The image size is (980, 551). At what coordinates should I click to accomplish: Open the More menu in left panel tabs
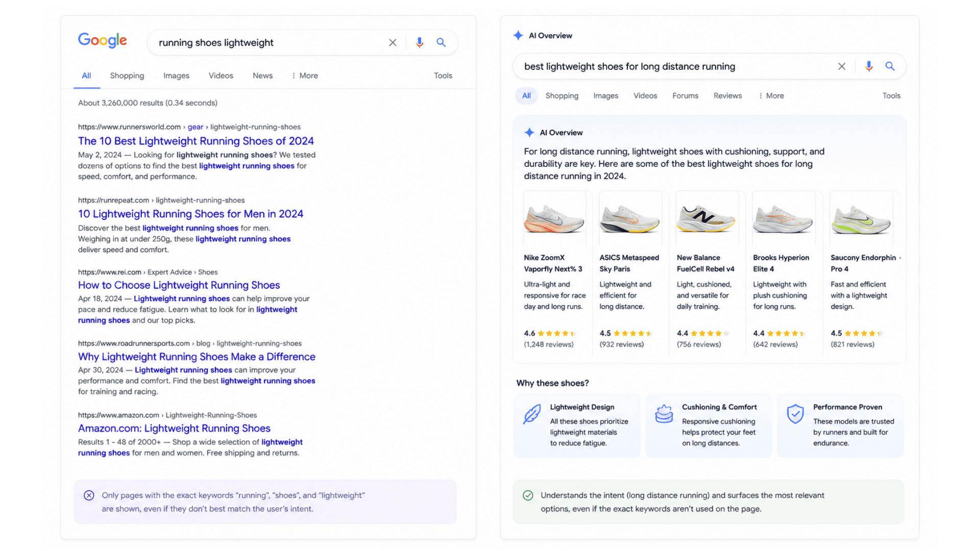(x=305, y=76)
